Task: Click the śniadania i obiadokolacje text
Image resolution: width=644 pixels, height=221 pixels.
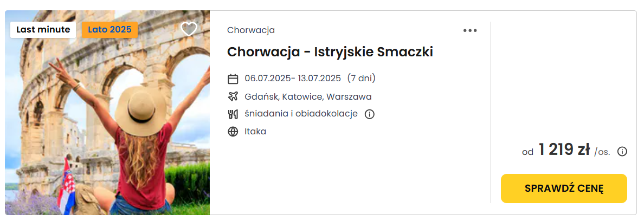Action: coord(301,114)
